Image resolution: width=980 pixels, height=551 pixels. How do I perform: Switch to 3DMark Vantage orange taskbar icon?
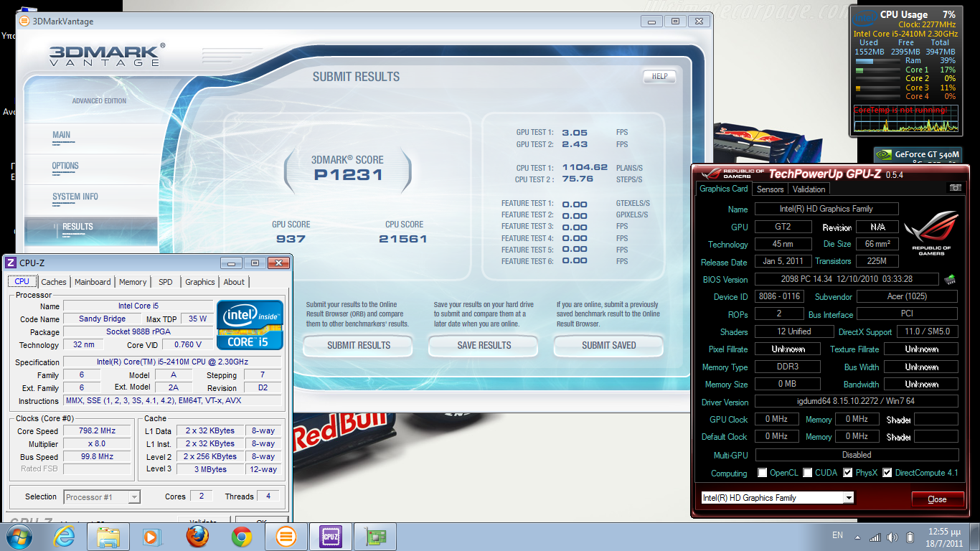286,537
